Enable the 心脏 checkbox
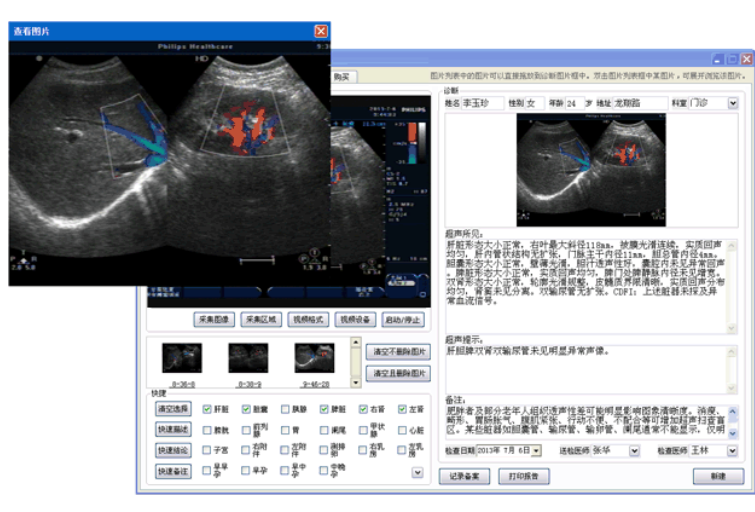 (402, 430)
